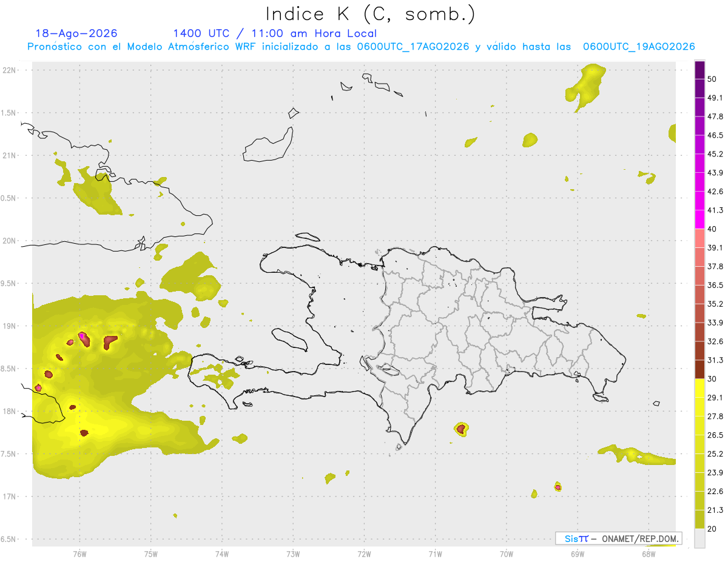The height and width of the screenshot is (562, 728).
Task: Pick the dark brown swatch between 30 and 31.3
Action: click(x=699, y=370)
